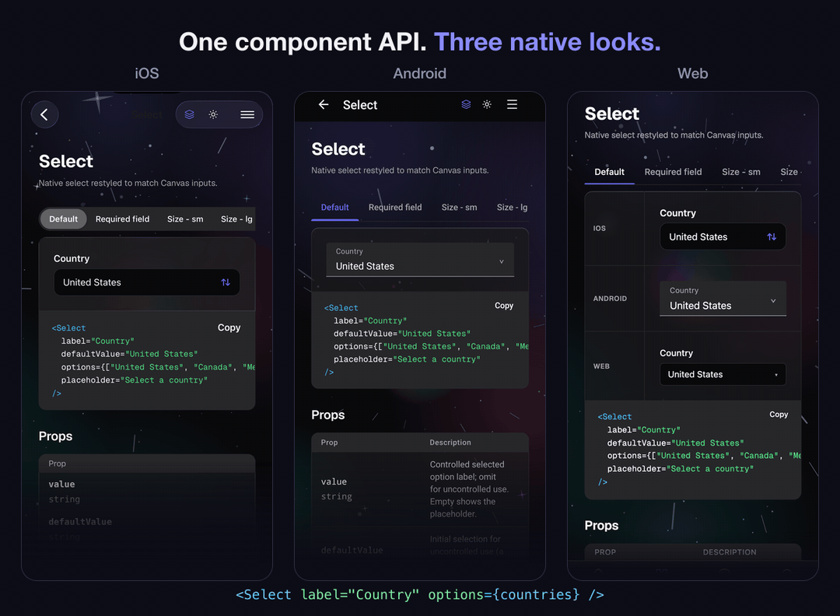Screen dimensions: 840x616
Task: Copy the code snippet in the Android preview
Action: coord(503,306)
